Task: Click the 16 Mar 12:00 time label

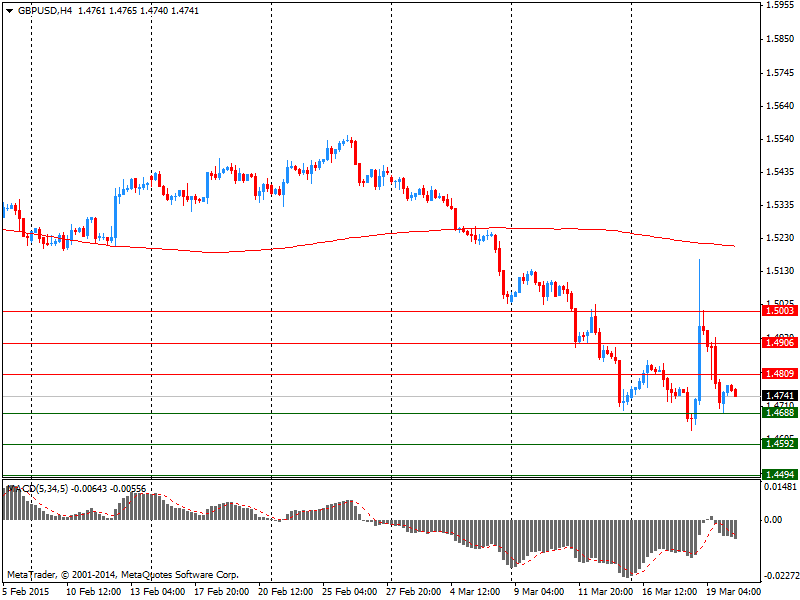Action: [670, 591]
